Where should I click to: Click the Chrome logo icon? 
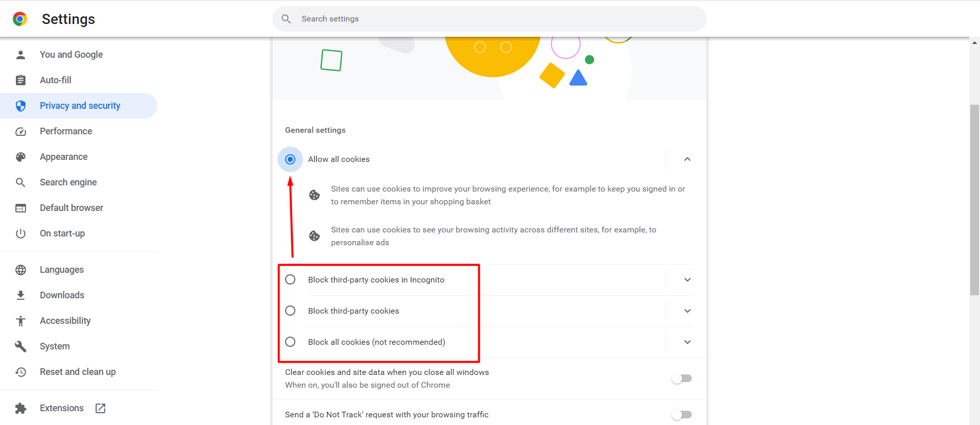[x=20, y=19]
